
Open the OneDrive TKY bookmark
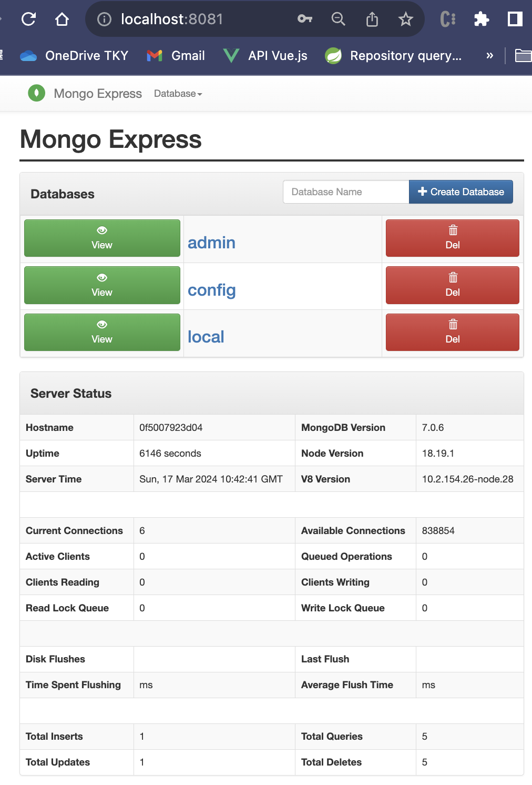(x=75, y=55)
